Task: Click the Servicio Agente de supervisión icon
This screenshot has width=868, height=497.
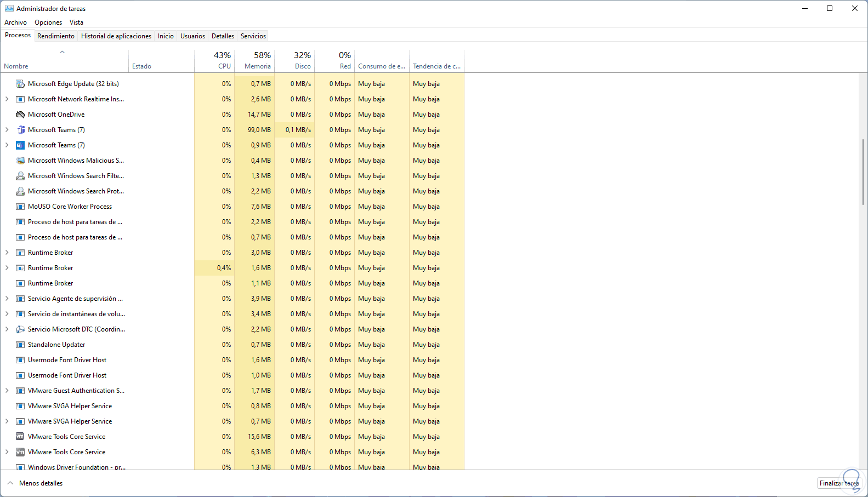Action: click(20, 299)
